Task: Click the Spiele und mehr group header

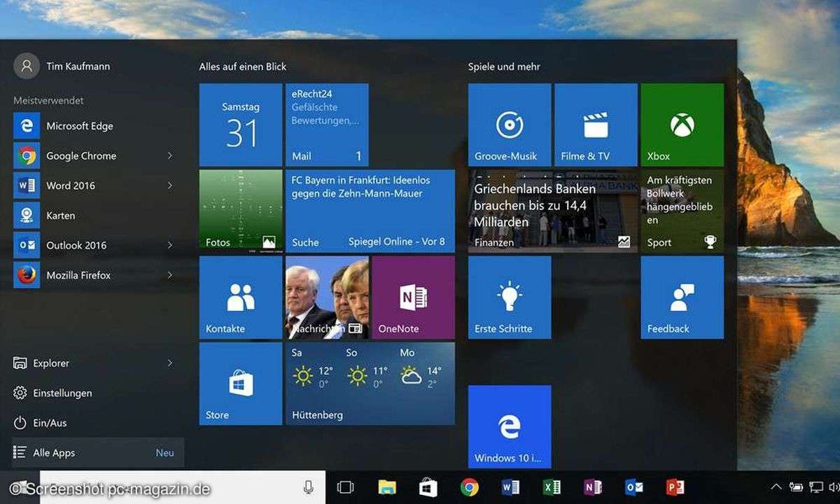Action: coord(504,66)
